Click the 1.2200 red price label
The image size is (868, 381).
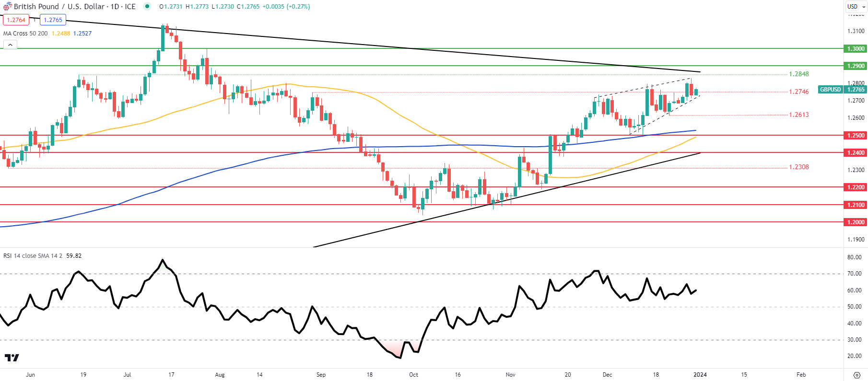coord(856,187)
